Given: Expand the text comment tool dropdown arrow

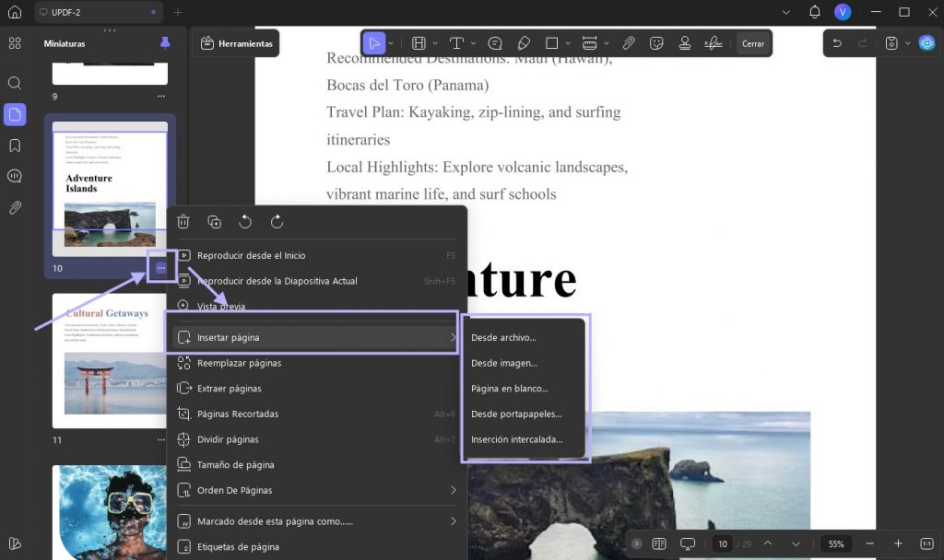Looking at the screenshot, I should pyautogui.click(x=473, y=43).
